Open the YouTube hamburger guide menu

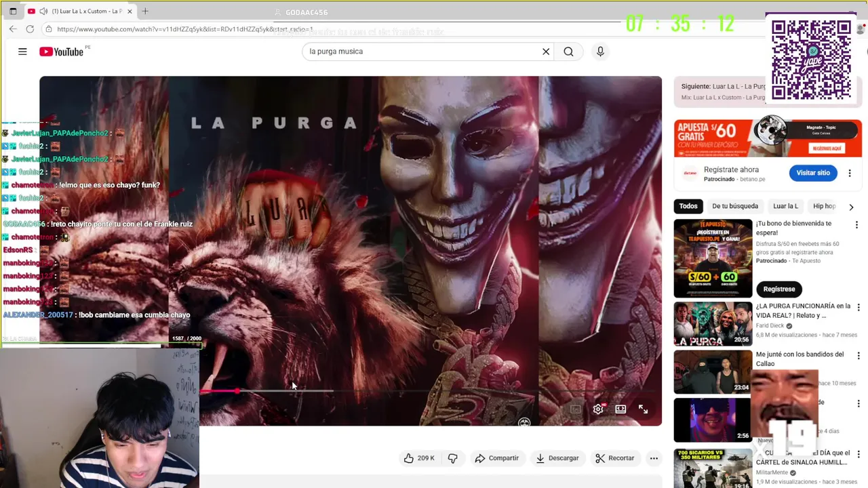click(x=22, y=52)
